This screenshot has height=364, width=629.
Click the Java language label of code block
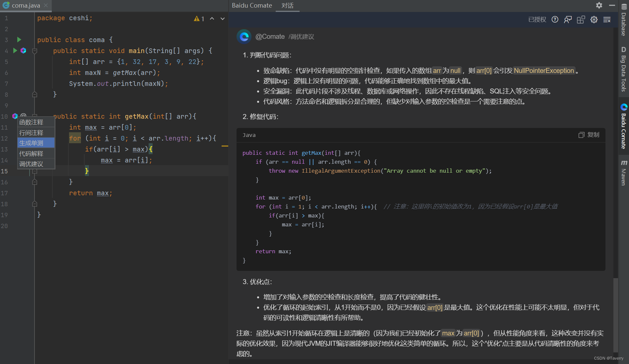(249, 135)
